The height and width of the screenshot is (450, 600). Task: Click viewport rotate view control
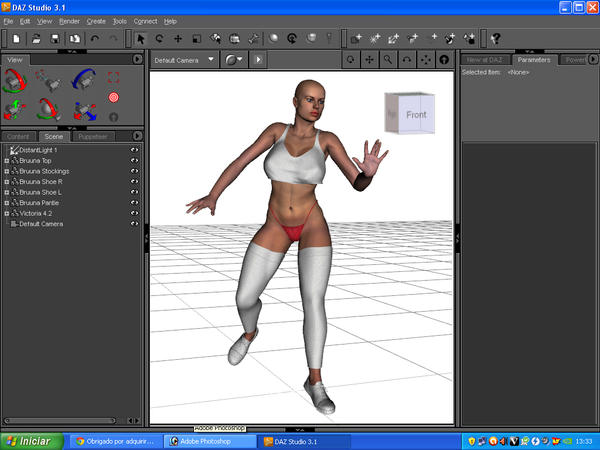(x=351, y=60)
